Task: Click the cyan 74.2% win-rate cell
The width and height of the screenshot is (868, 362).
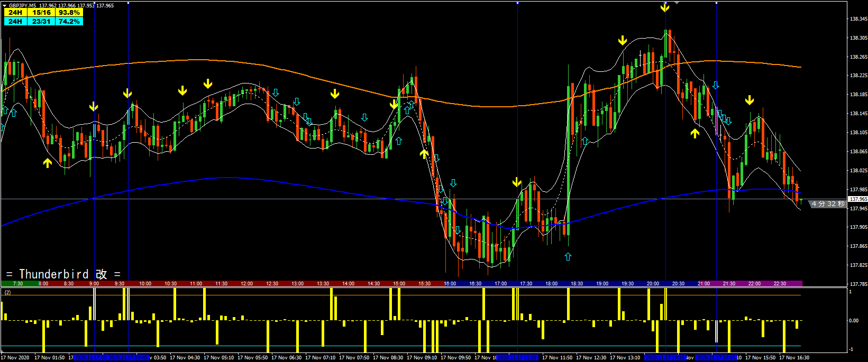Action: pyautogui.click(x=69, y=22)
